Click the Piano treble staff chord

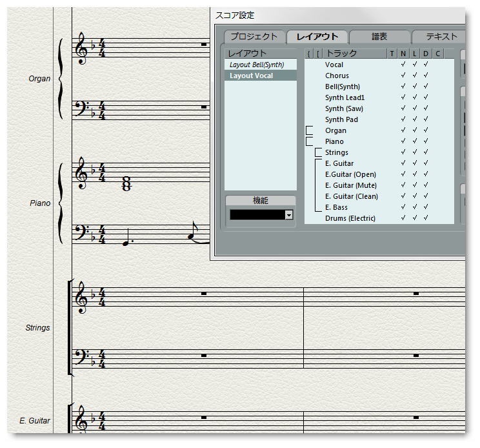[126, 184]
